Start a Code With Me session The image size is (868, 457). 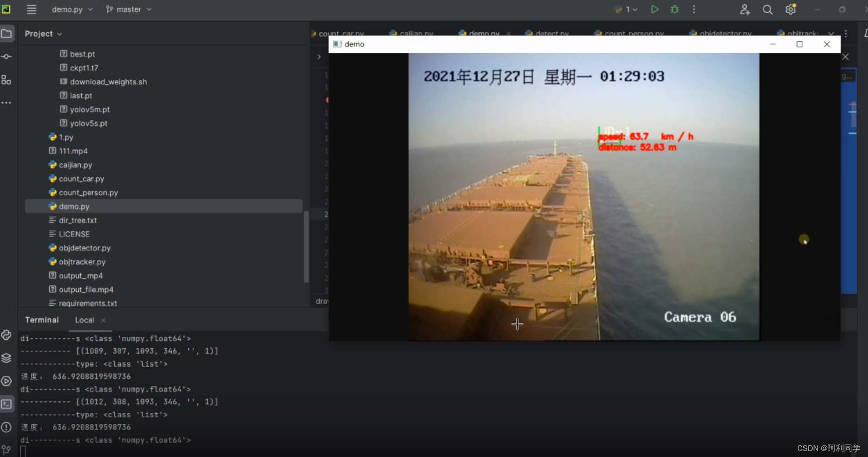pyautogui.click(x=745, y=9)
